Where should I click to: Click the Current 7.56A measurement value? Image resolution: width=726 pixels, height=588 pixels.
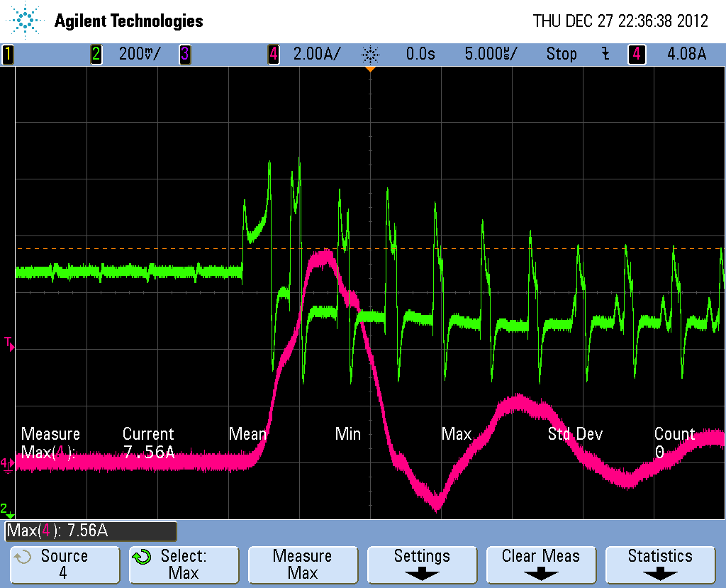click(149, 451)
